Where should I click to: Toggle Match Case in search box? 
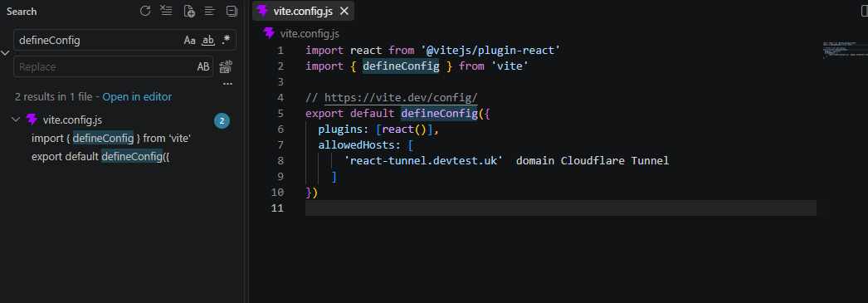[x=189, y=40]
